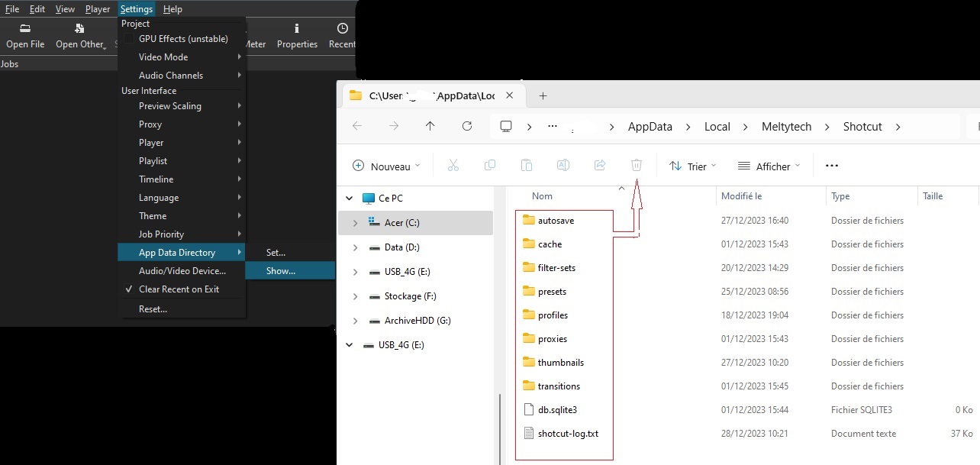Open the Trier sort dropdown

693,166
